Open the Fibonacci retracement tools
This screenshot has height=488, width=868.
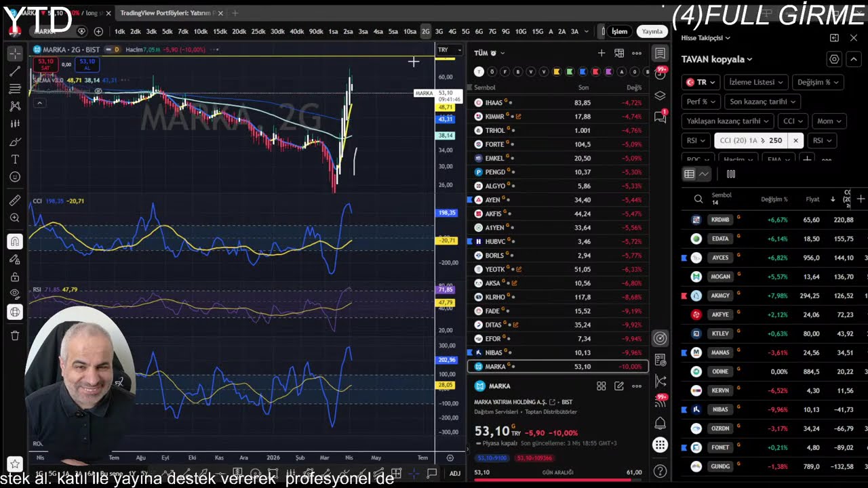pyautogui.click(x=15, y=89)
